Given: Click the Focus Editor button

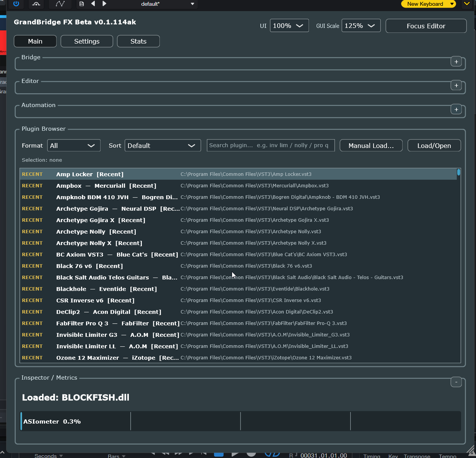Looking at the screenshot, I should 426,26.
